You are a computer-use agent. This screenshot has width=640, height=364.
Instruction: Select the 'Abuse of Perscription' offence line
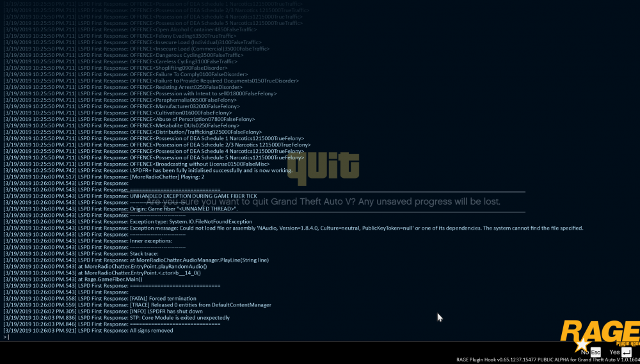(129, 119)
